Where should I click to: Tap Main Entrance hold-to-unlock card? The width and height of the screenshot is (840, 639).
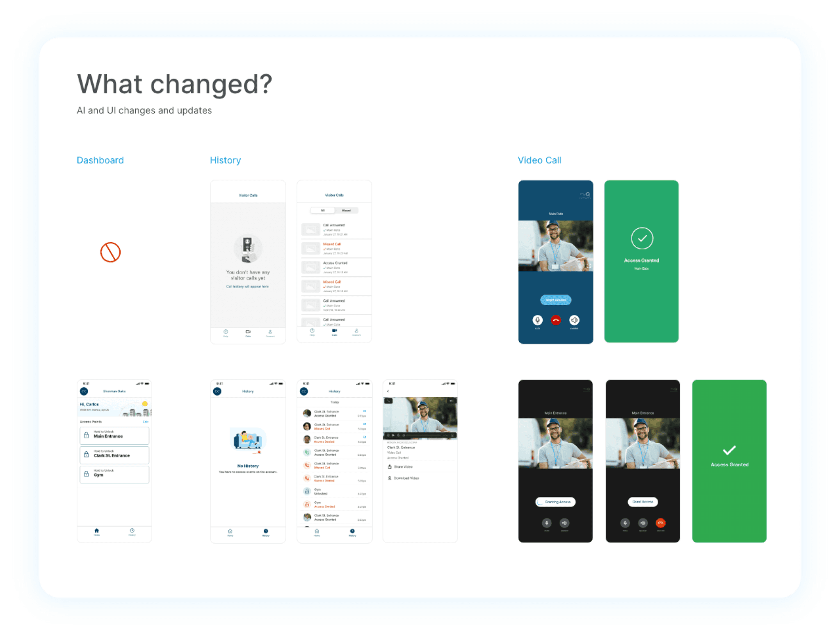114,435
